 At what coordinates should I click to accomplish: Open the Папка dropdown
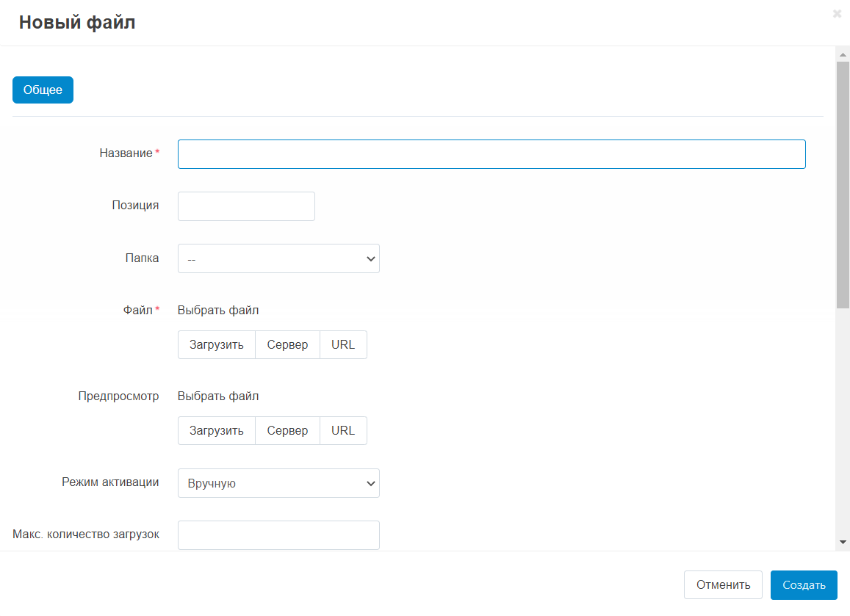pyautogui.click(x=278, y=258)
